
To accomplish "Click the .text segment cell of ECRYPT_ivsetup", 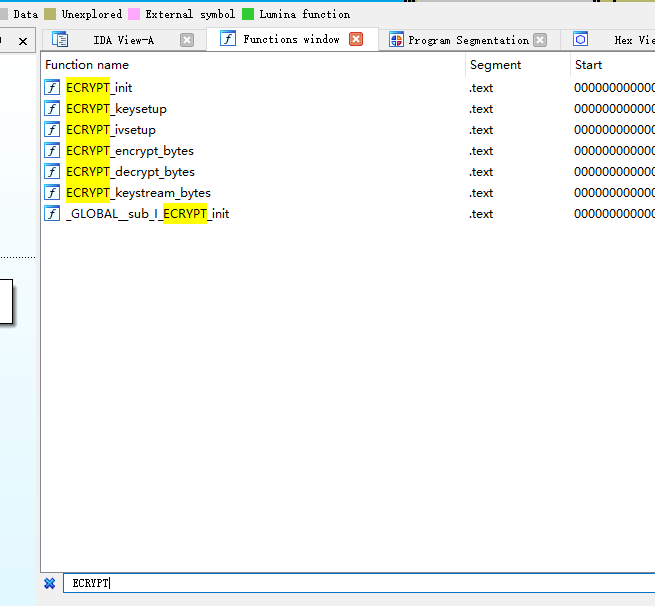I will [x=481, y=129].
